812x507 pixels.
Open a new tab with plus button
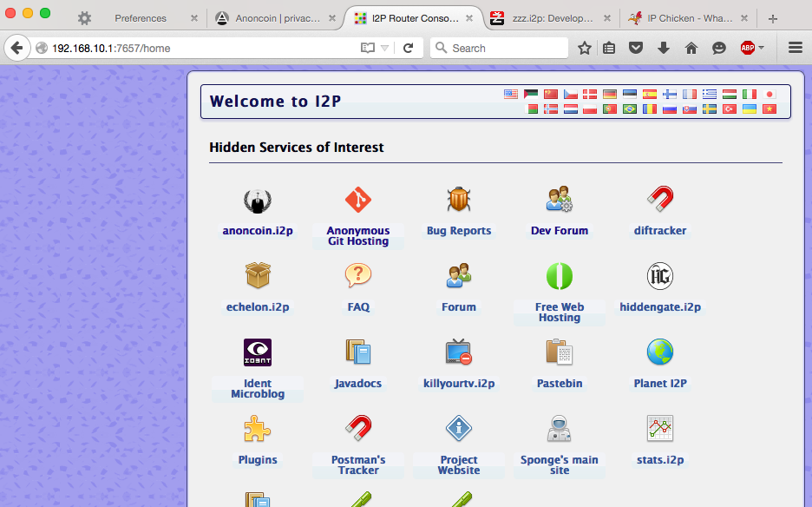[x=773, y=18]
